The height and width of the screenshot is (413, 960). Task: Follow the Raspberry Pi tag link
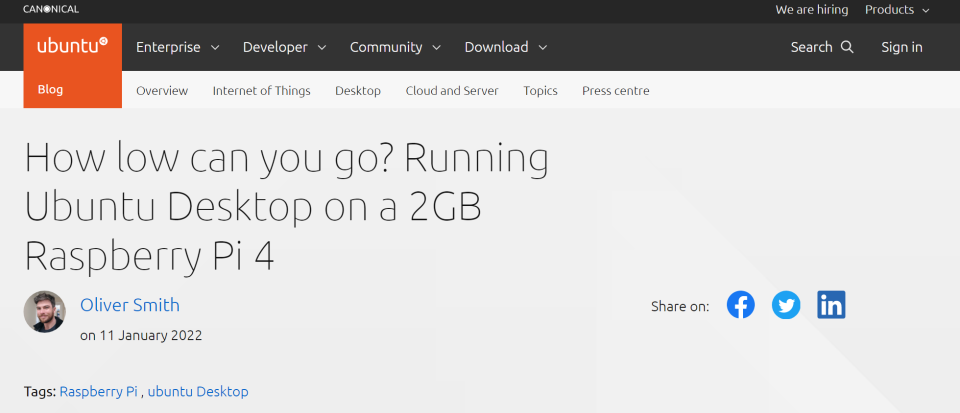tap(99, 392)
